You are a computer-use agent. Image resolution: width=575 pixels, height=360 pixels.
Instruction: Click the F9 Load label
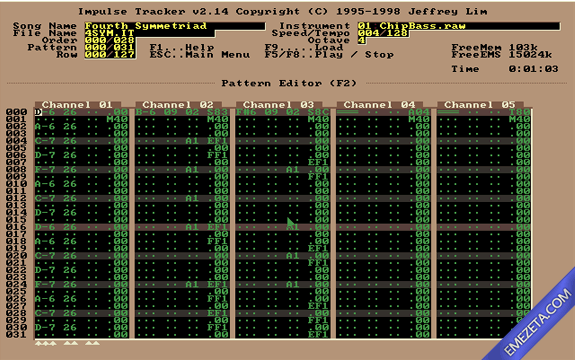click(304, 48)
